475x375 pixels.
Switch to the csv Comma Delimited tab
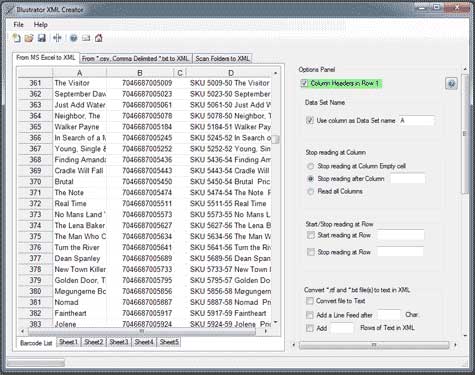[136, 59]
